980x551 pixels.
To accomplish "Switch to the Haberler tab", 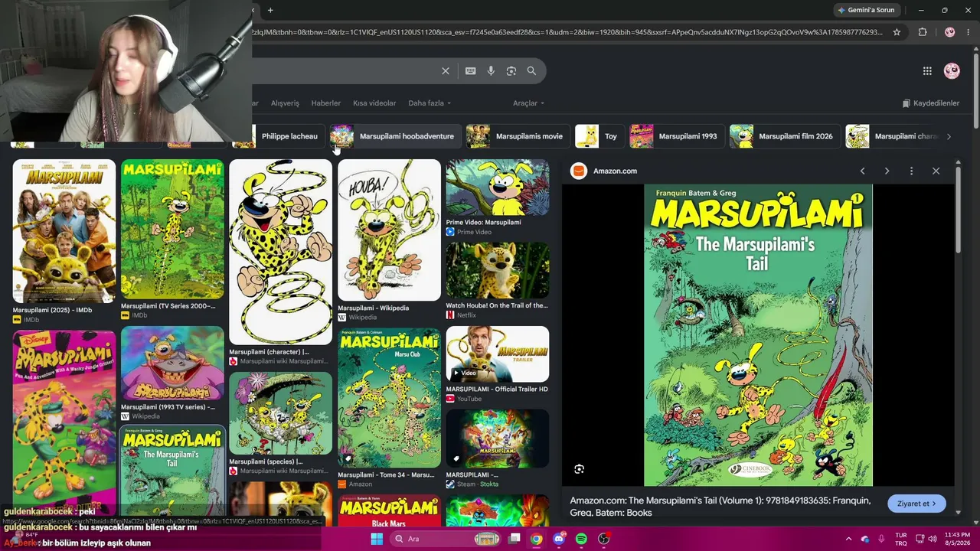I will [x=325, y=103].
